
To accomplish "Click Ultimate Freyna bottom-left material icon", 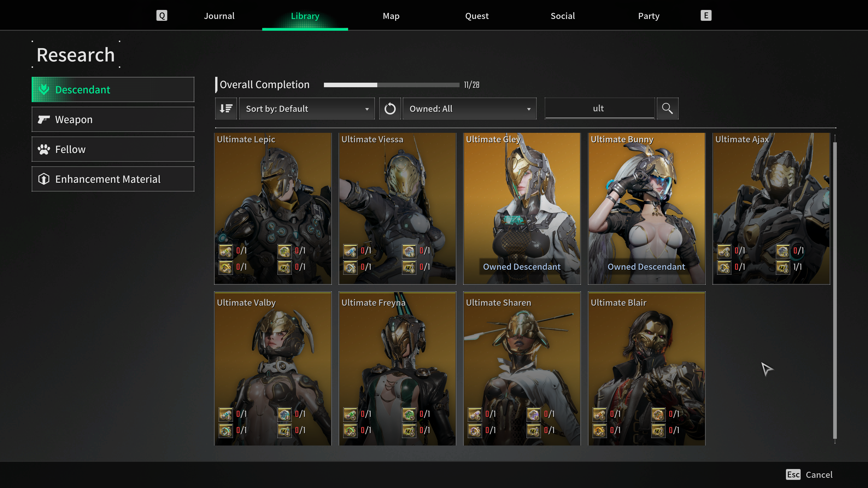I will click(x=350, y=430).
